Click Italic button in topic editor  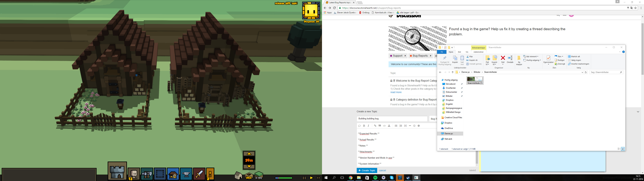(x=368, y=126)
